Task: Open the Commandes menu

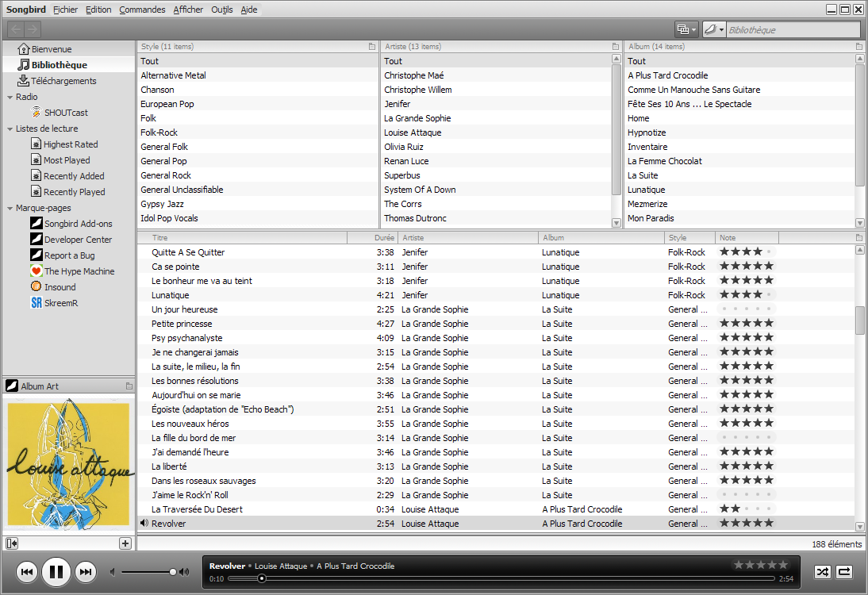Action: tap(142, 10)
